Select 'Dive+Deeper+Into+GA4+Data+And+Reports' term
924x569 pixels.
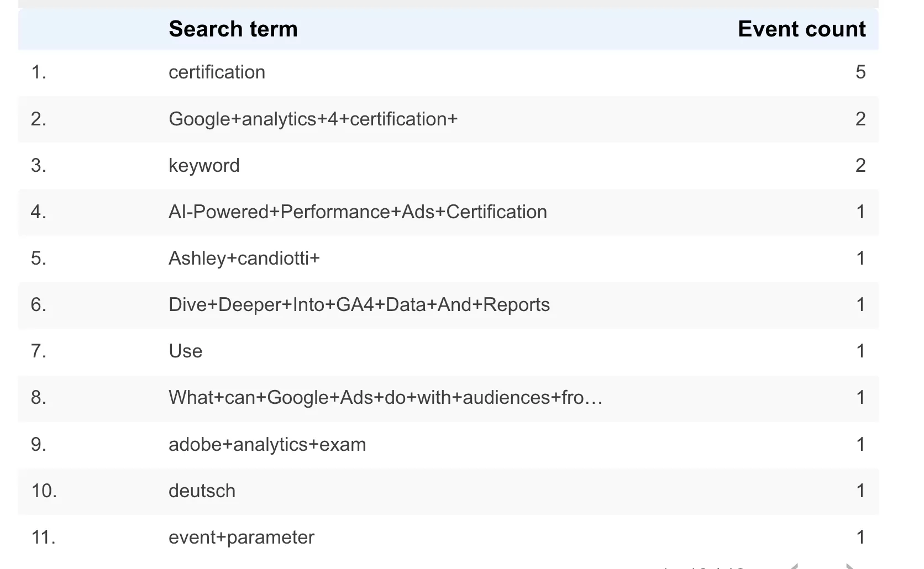point(359,305)
